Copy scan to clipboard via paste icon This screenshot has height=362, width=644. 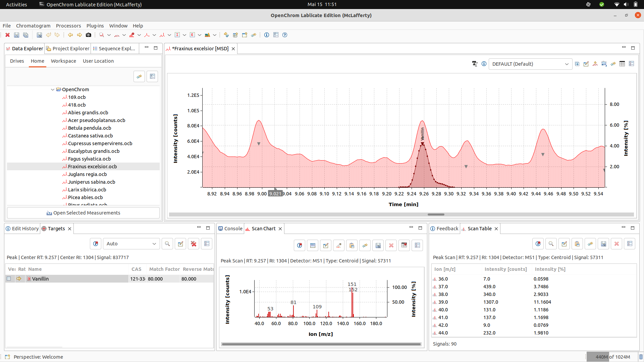click(x=352, y=245)
